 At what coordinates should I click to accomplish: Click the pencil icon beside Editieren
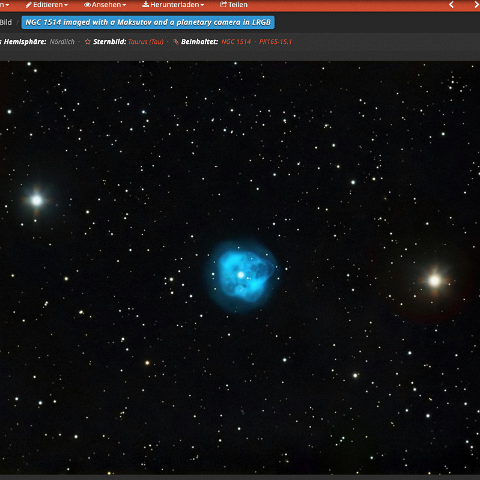tap(29, 5)
